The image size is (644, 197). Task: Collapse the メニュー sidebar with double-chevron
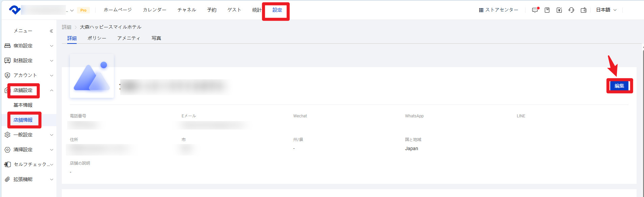coord(51,31)
